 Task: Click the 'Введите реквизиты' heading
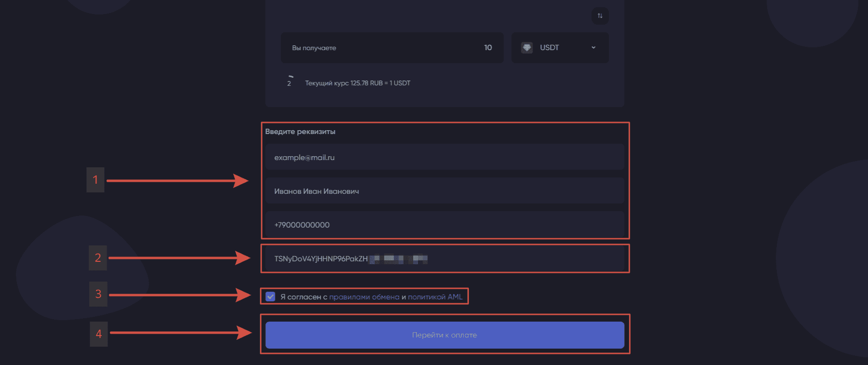300,132
